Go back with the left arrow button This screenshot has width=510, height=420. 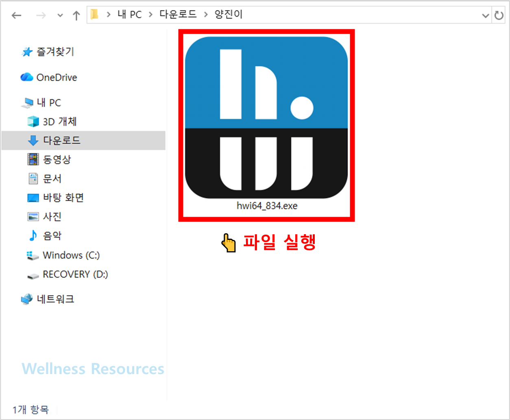point(16,15)
